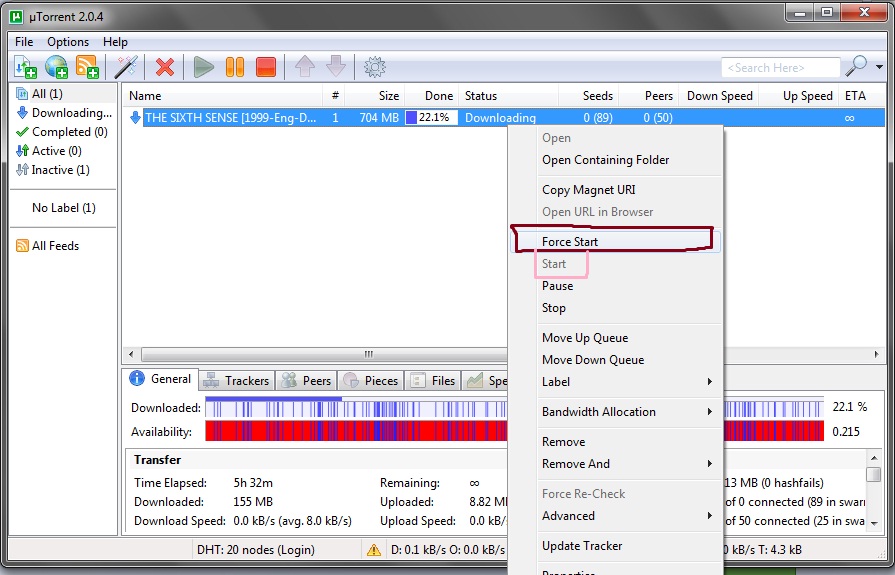
Task: Click the yellow warning icon in status bar
Action: (x=374, y=550)
